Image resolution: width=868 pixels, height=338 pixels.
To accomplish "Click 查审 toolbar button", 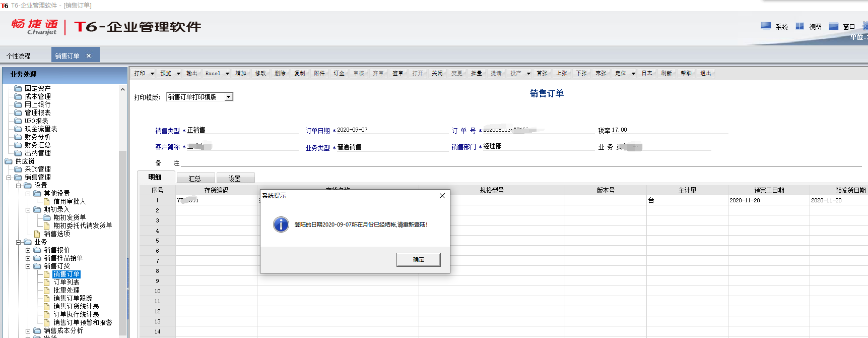I will pos(398,73).
